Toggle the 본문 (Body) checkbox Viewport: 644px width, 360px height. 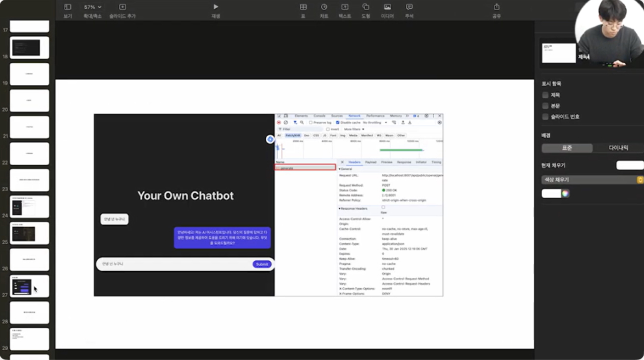click(545, 106)
